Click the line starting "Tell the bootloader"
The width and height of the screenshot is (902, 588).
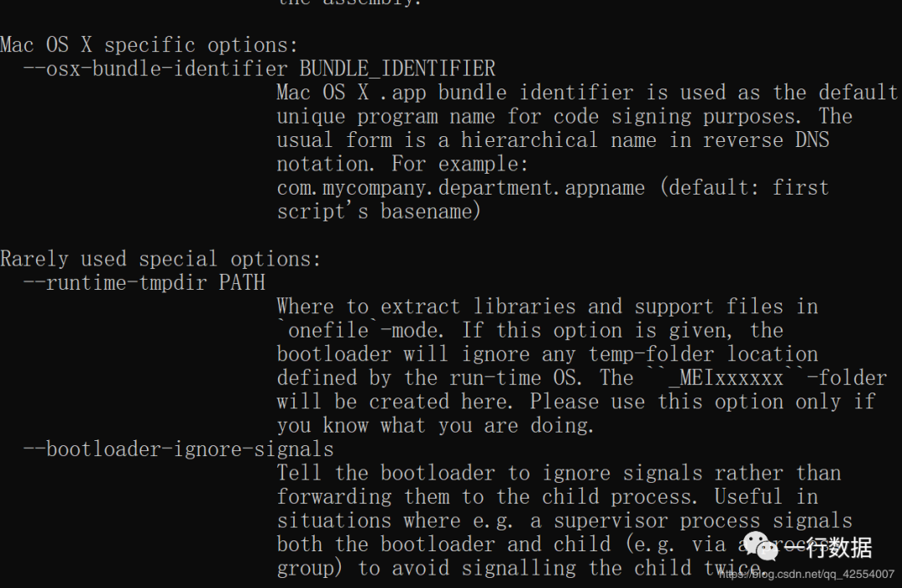pos(559,473)
